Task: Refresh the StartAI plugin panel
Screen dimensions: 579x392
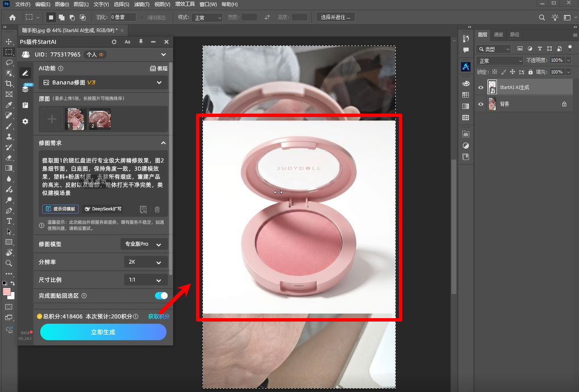Action: [x=114, y=41]
